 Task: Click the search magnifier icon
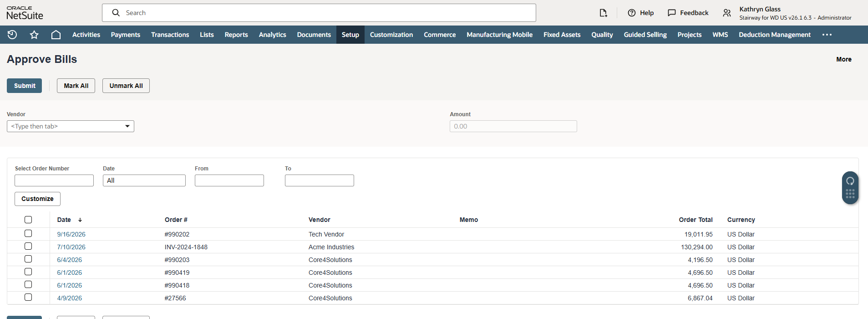116,13
